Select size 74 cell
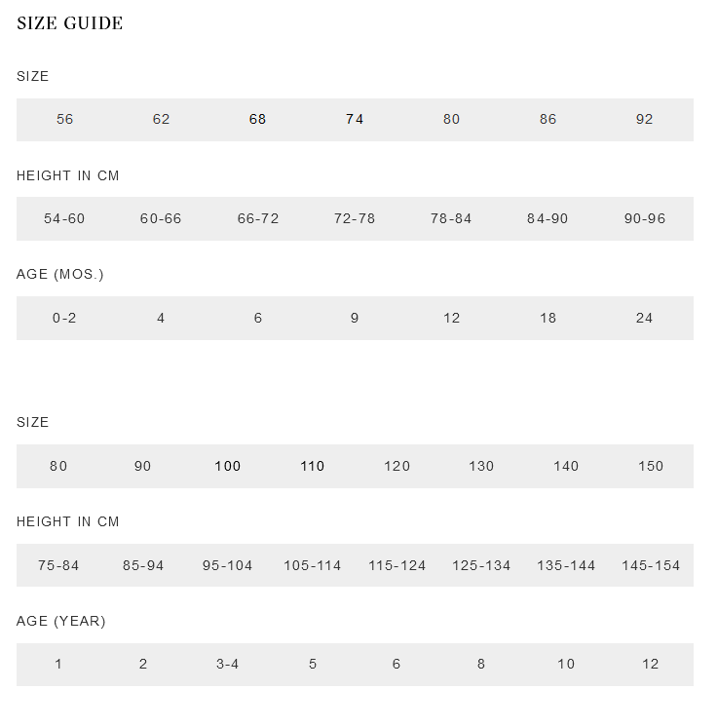 click(355, 120)
